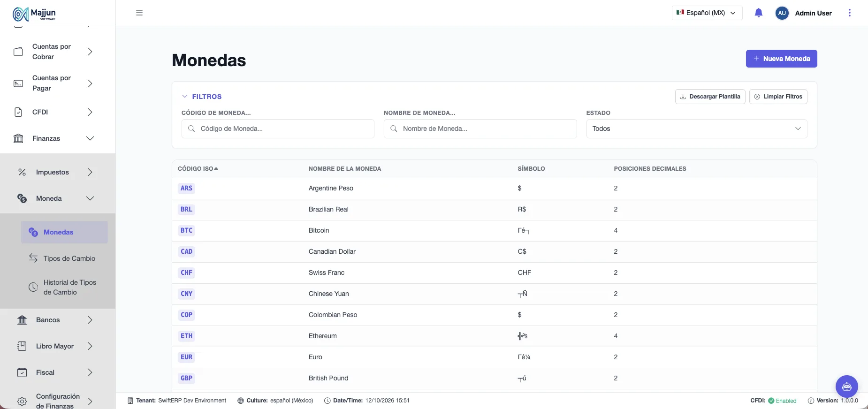Click the Cuentas por Cobrar wallet icon
The image size is (868, 409).
click(18, 52)
